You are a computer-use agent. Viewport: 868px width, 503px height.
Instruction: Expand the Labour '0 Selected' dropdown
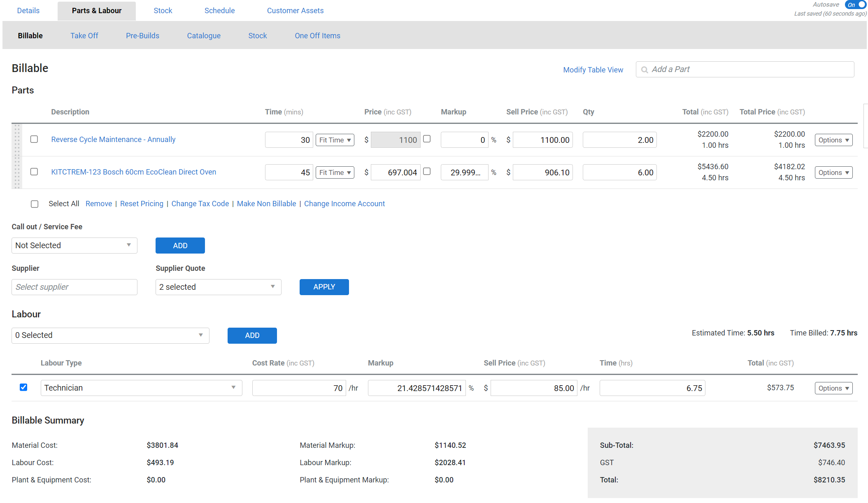pos(110,335)
